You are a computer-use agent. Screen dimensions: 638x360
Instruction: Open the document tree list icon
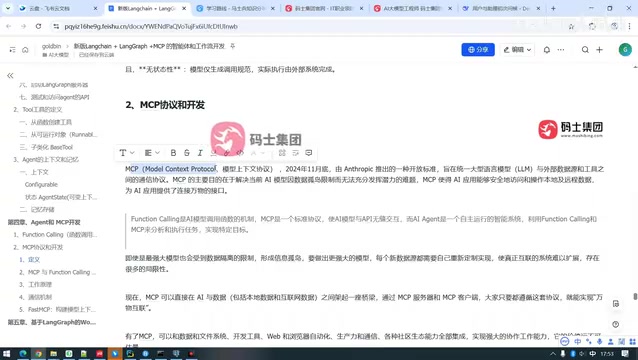pyautogui.click(x=12, y=50)
